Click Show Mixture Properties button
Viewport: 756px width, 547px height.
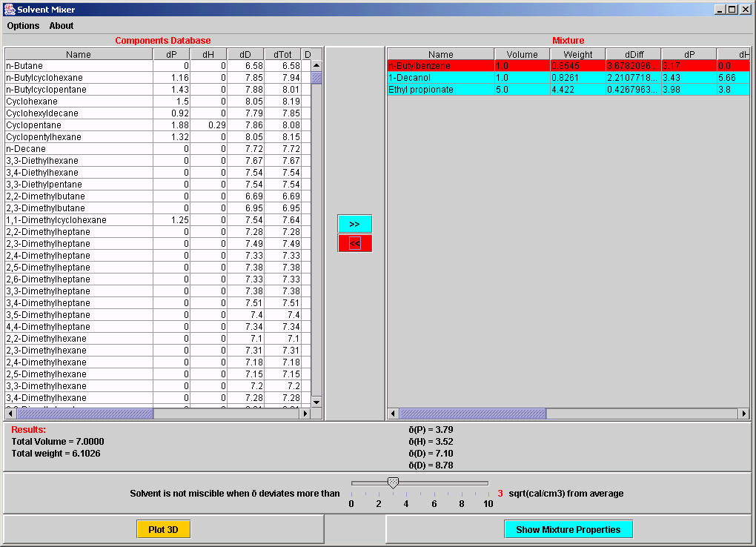pos(568,529)
